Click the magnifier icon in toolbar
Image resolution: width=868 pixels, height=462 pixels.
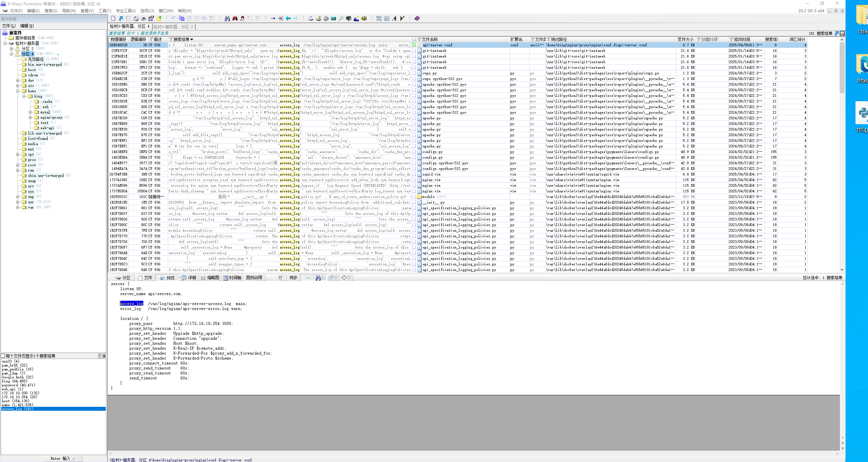pyautogui.click(x=341, y=19)
